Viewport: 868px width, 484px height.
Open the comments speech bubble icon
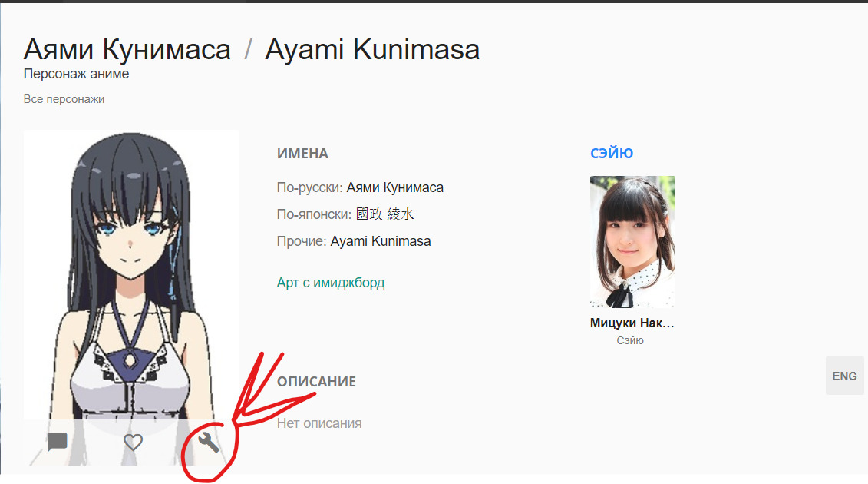point(58,442)
